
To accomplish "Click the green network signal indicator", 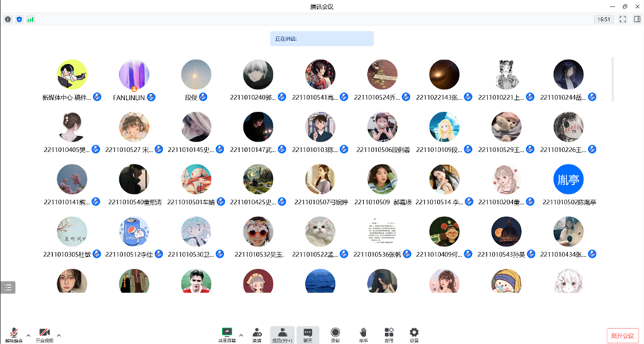I will click(x=31, y=19).
